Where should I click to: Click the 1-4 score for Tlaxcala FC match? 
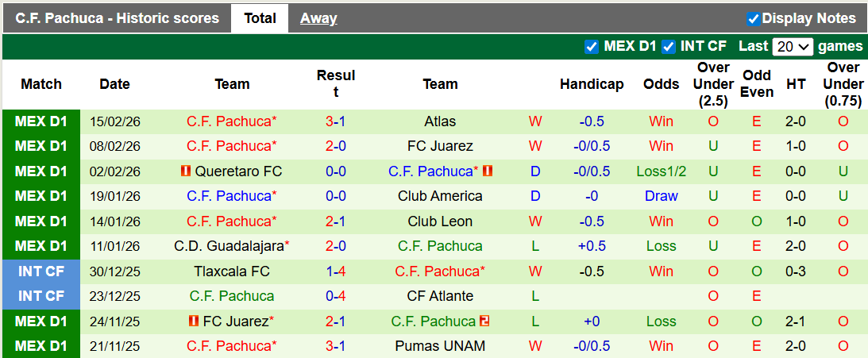tap(335, 271)
